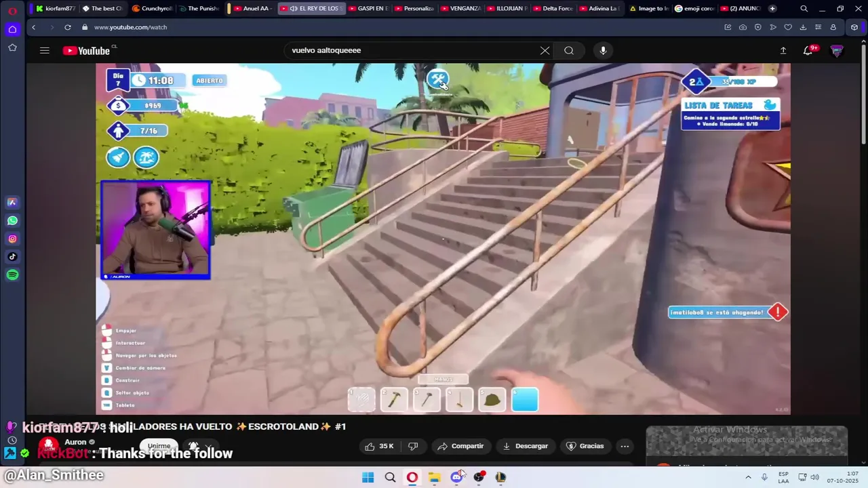Click the heart icon in address toolbar
This screenshot has height=488, width=868.
tap(788, 27)
